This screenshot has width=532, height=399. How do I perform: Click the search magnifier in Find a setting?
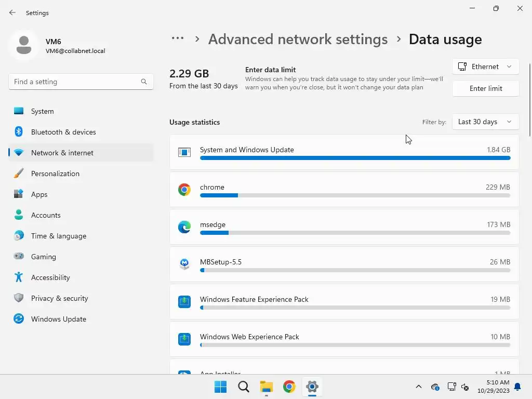[144, 82]
